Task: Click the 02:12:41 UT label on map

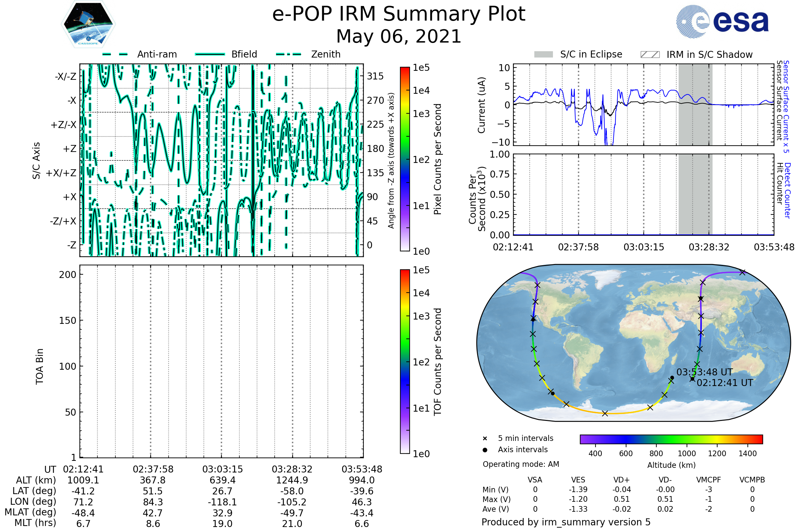Action: (x=725, y=383)
